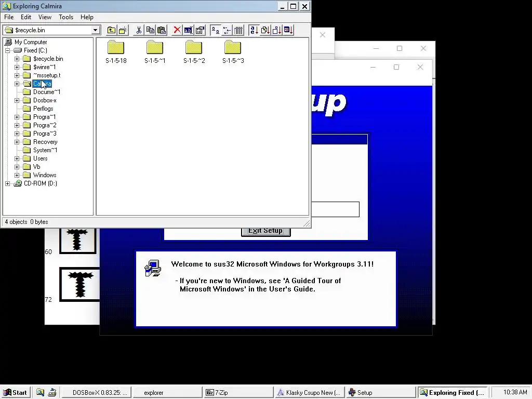
Task: Expand the Windows folder node
Action: 17,175
